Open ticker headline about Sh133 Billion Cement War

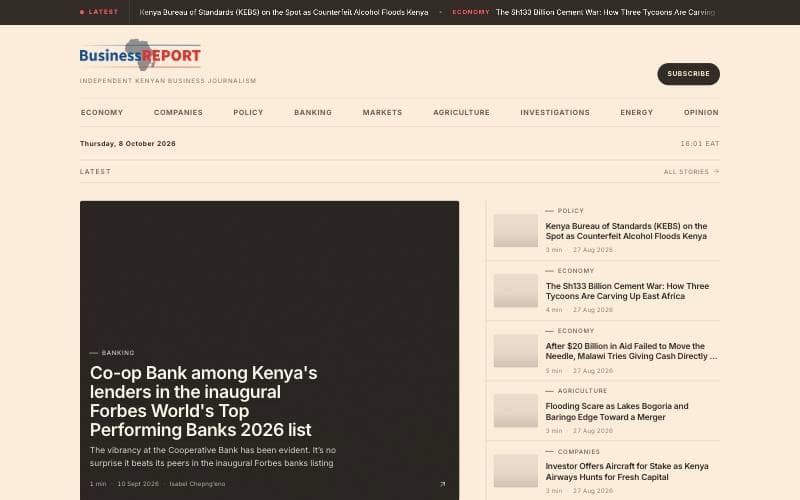point(605,12)
